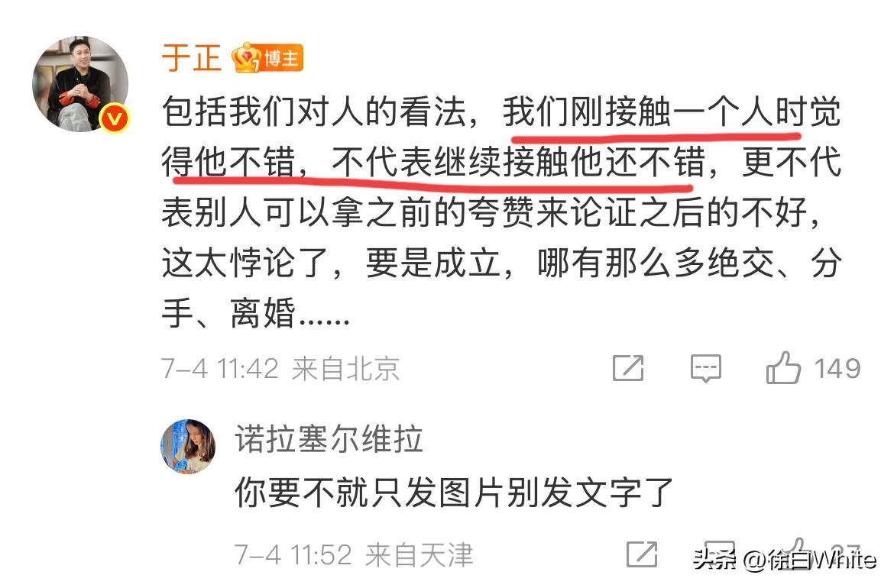Like 于正's comment with the thumbs-up
This screenshot has width=894, height=588.
(x=782, y=367)
